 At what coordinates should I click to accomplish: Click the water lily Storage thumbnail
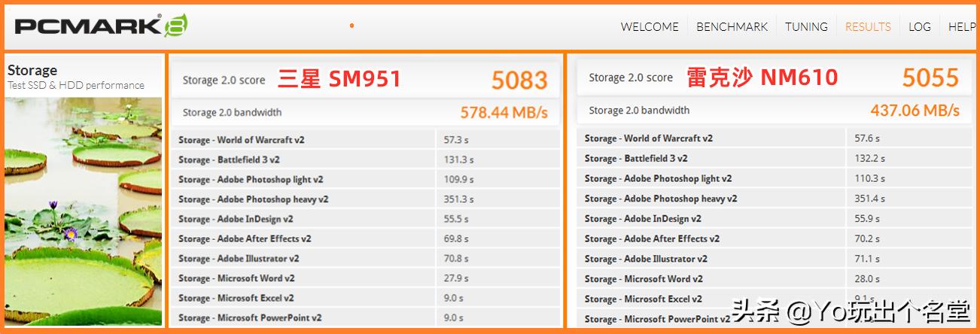[83, 211]
